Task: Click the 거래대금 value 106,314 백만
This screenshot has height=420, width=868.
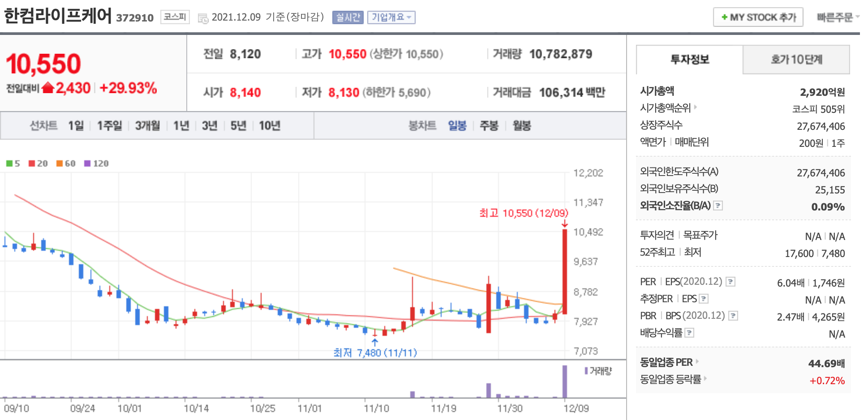Action: tap(572, 93)
